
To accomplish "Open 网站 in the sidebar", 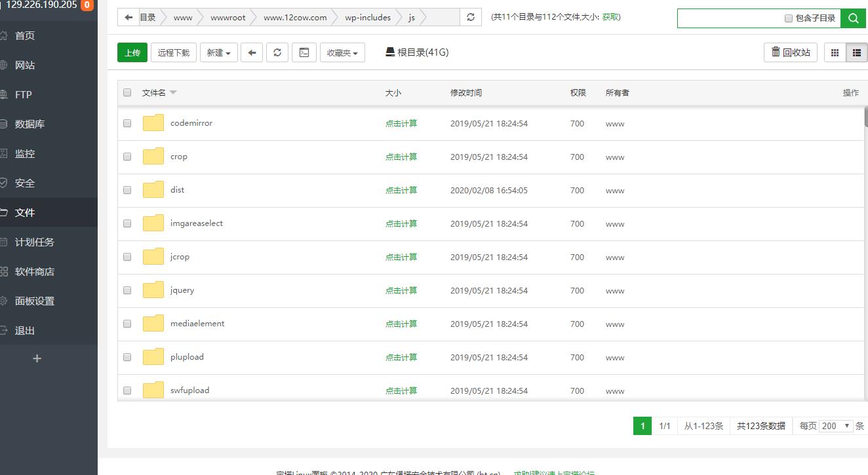I will [25, 65].
